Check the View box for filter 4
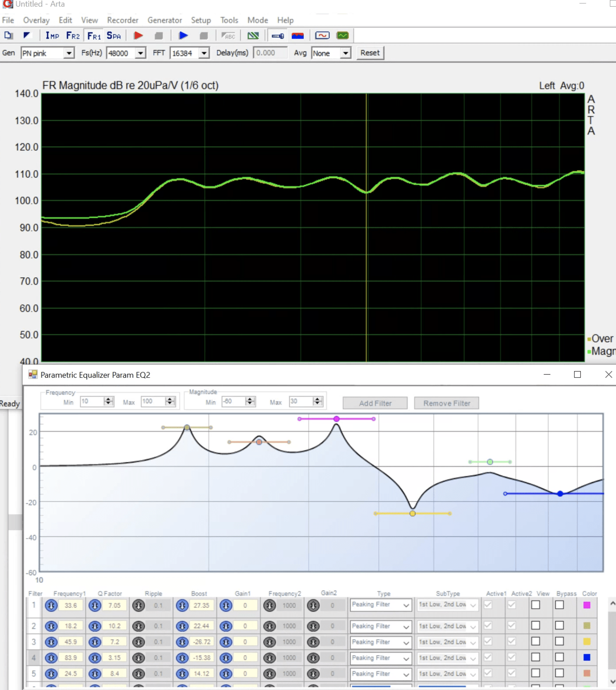616x690 pixels. pos(536,657)
